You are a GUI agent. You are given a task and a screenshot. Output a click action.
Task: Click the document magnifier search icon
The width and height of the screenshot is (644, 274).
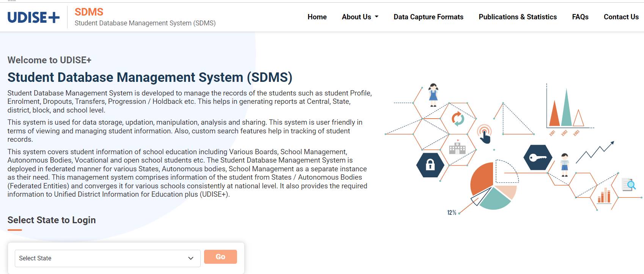(x=629, y=185)
